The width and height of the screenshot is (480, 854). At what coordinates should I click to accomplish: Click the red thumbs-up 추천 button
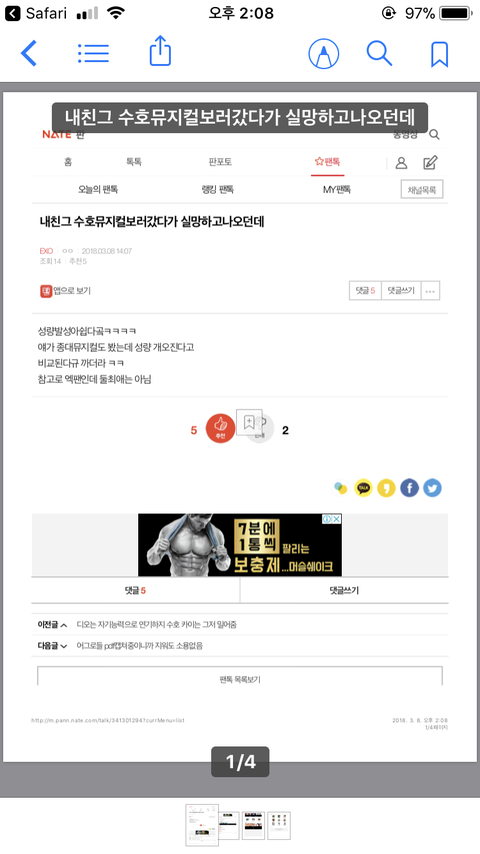220,429
